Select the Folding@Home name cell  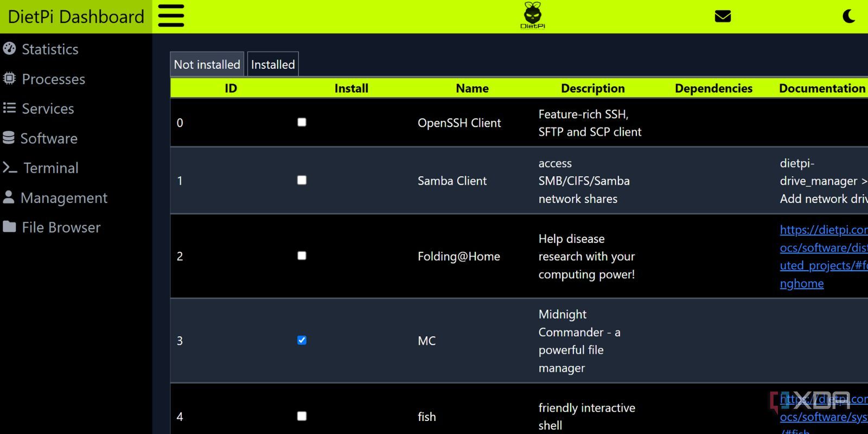point(459,256)
